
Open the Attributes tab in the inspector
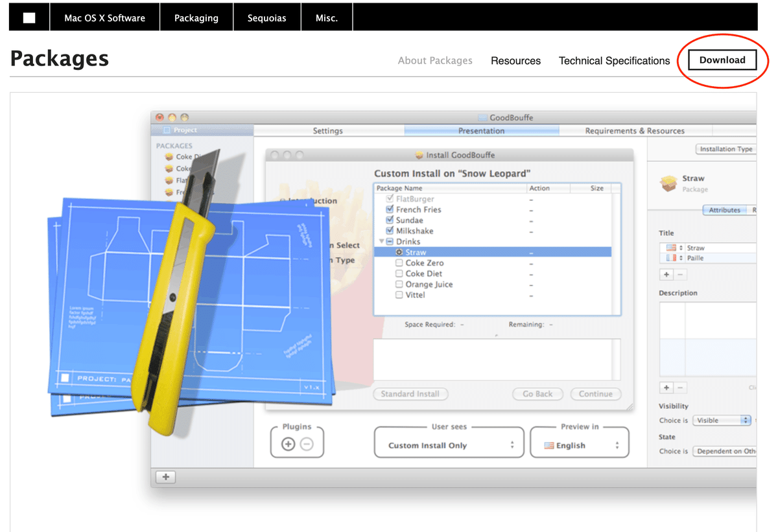pos(725,210)
